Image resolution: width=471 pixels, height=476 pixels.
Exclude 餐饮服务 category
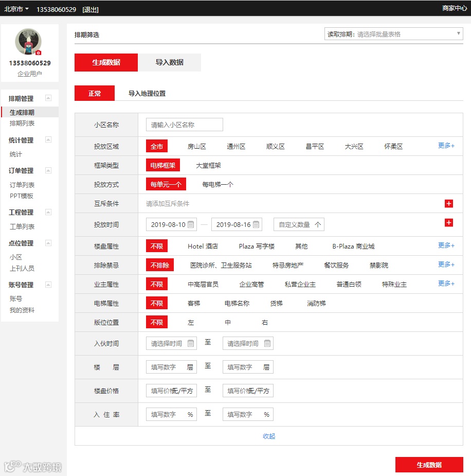click(336, 266)
